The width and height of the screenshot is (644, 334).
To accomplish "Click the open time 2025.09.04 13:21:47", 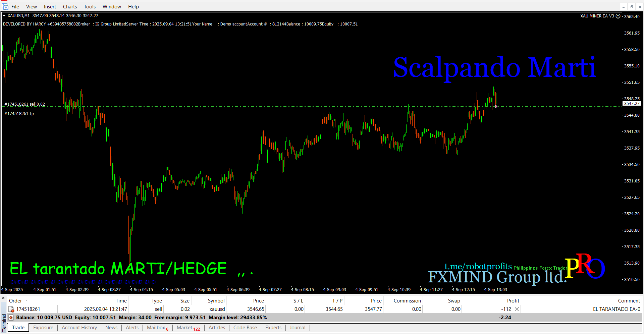I will pyautogui.click(x=105, y=309).
